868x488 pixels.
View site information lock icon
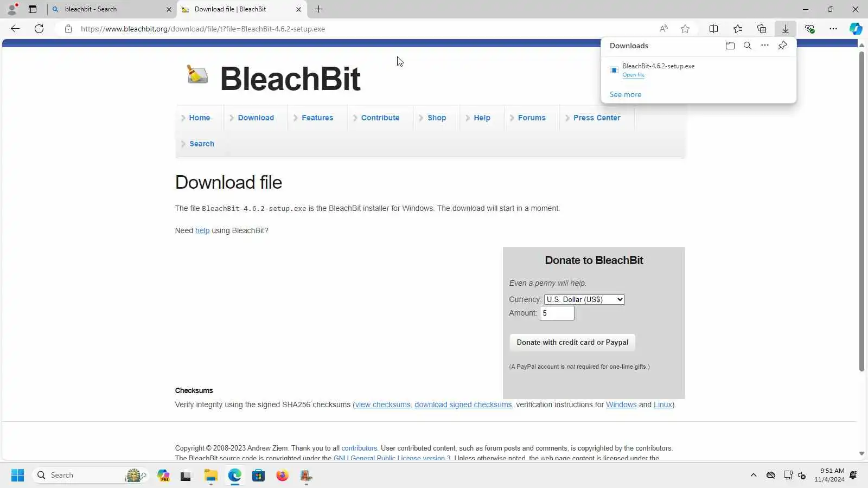(68, 29)
